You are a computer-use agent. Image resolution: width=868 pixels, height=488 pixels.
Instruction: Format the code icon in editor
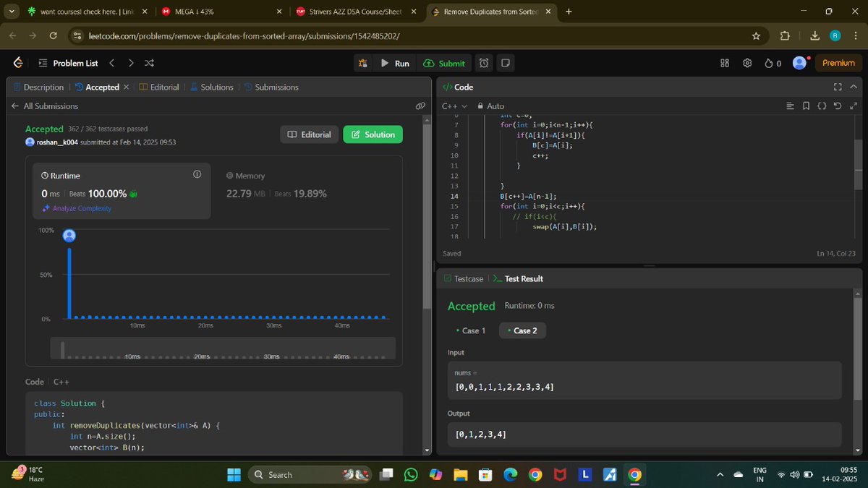(x=790, y=106)
